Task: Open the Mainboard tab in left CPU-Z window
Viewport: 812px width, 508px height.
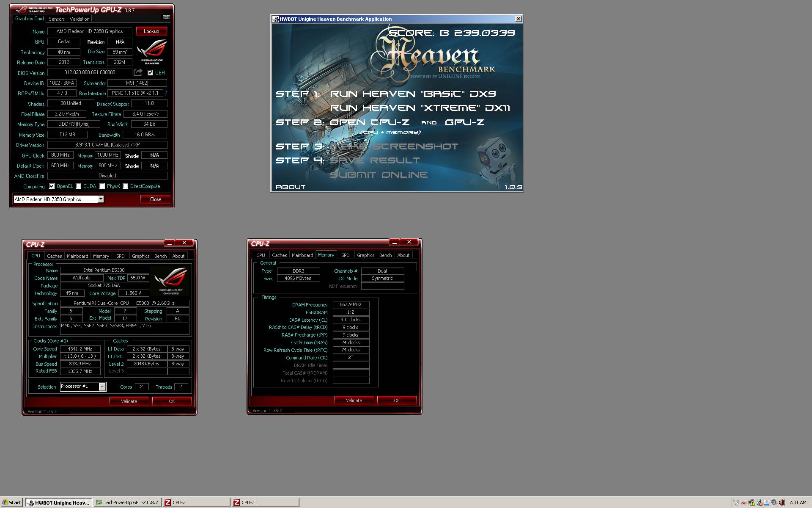Action: tap(77, 256)
